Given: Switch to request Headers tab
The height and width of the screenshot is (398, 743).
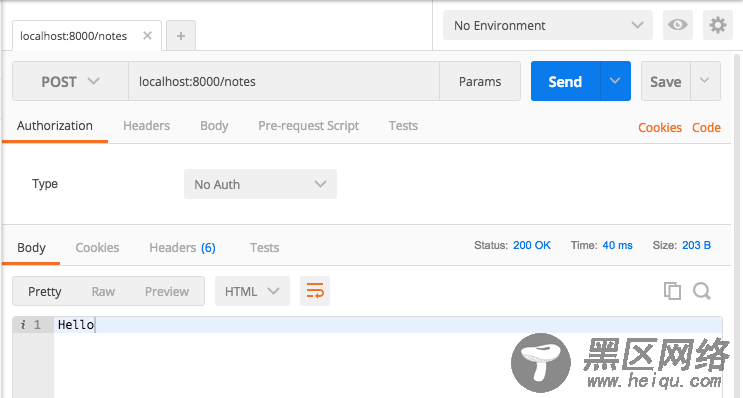Looking at the screenshot, I should point(146,126).
